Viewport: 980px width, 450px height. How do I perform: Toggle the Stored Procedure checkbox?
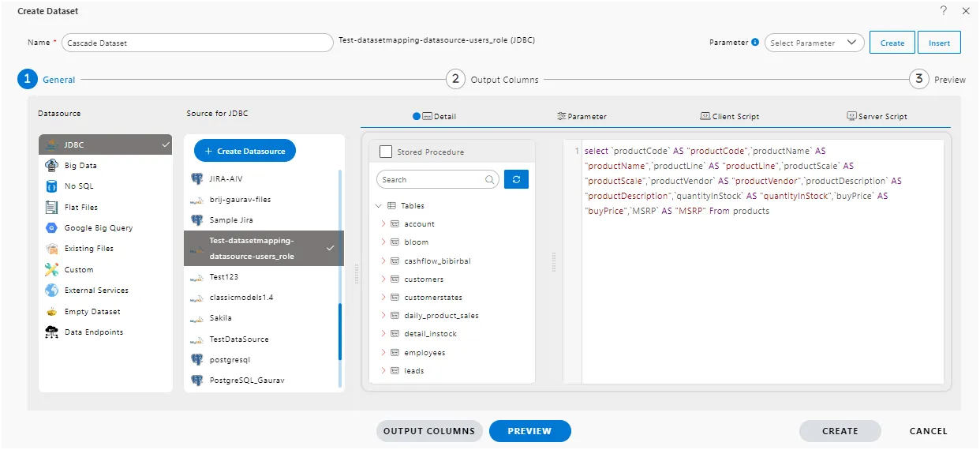click(385, 152)
